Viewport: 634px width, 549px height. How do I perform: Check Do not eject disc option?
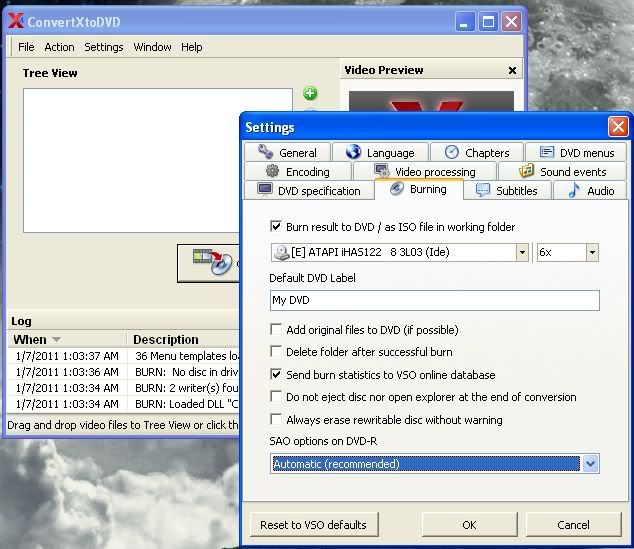(x=276, y=397)
